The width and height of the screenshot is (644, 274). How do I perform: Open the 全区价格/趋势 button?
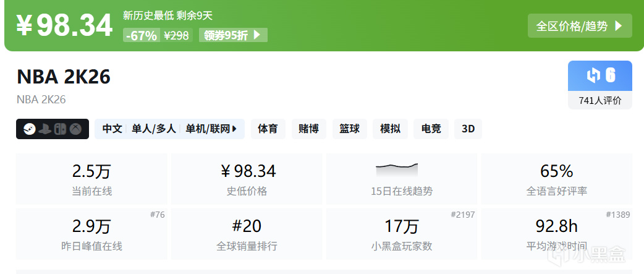pyautogui.click(x=580, y=26)
